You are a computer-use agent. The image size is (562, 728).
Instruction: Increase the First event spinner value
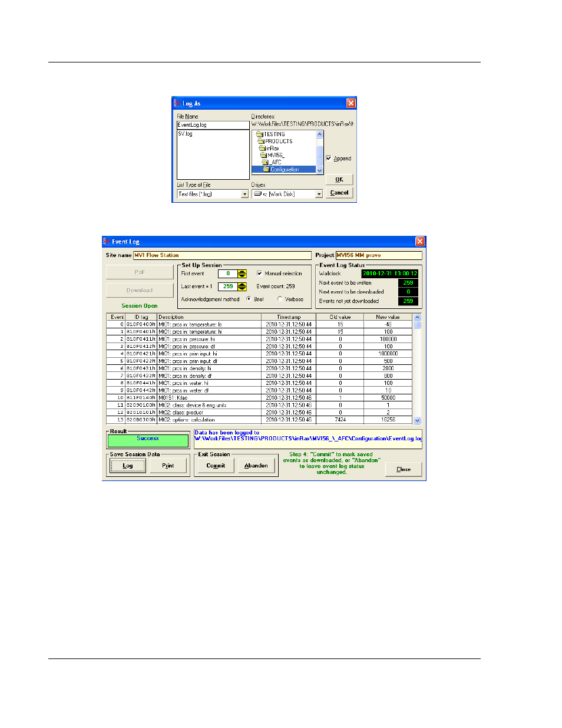coord(242,272)
